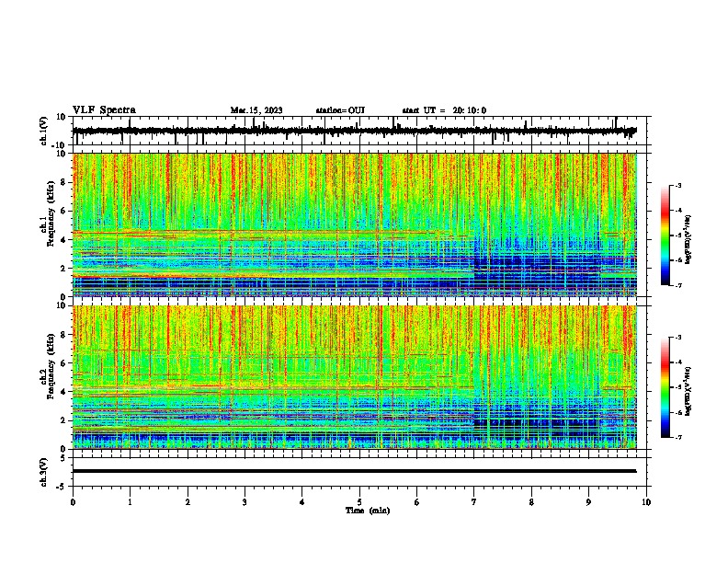
Task: Click the "2" kHz tick on ch.1 spectrogram
Action: click(63, 269)
